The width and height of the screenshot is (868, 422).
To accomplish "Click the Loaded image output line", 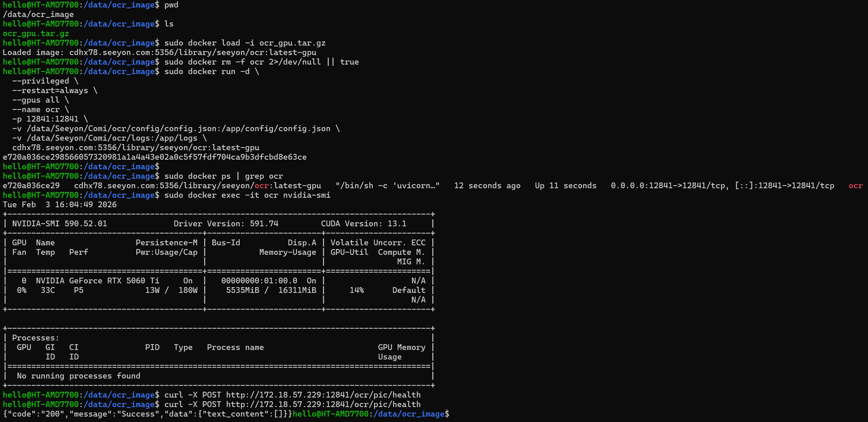I will tap(159, 52).
